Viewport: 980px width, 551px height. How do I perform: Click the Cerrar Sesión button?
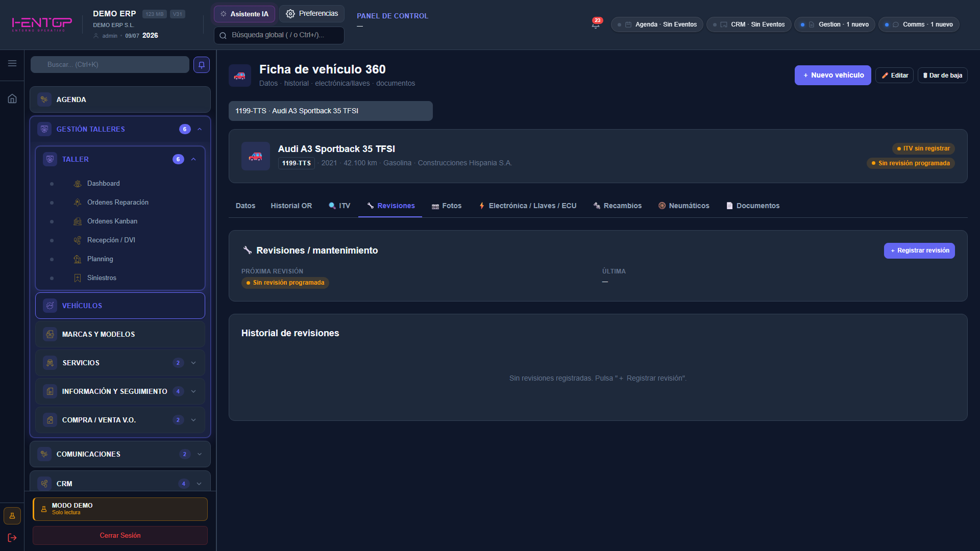pos(120,536)
